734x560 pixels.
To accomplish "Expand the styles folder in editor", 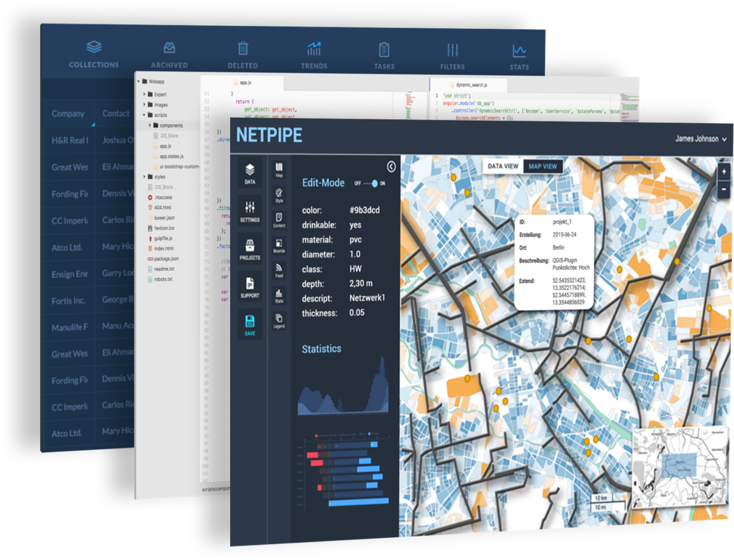I will click(144, 177).
